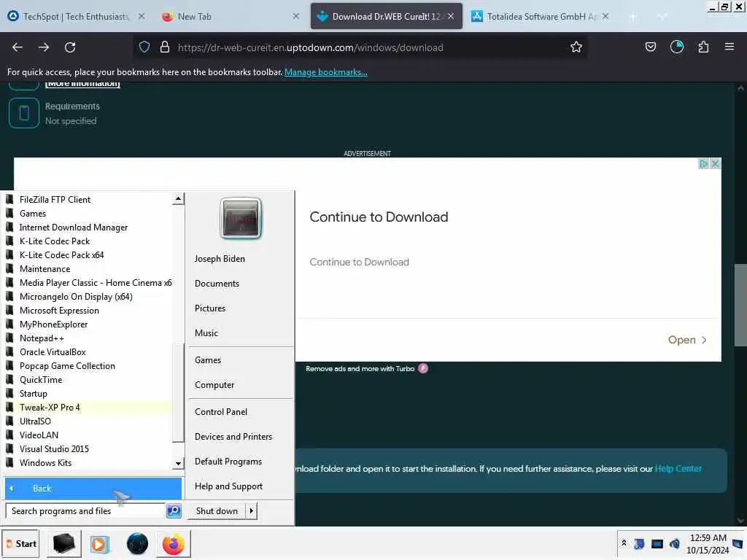
Task: Click in Search programs and files field
Action: point(85,511)
